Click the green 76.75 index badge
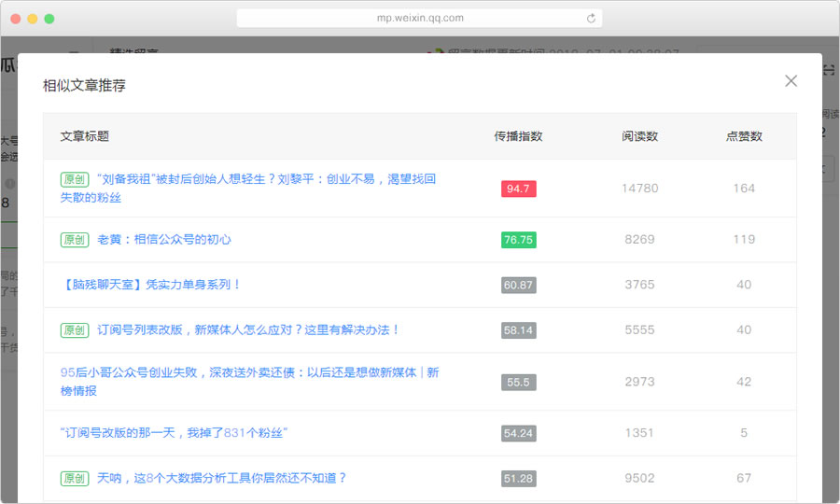The width and height of the screenshot is (840, 504). pos(518,240)
